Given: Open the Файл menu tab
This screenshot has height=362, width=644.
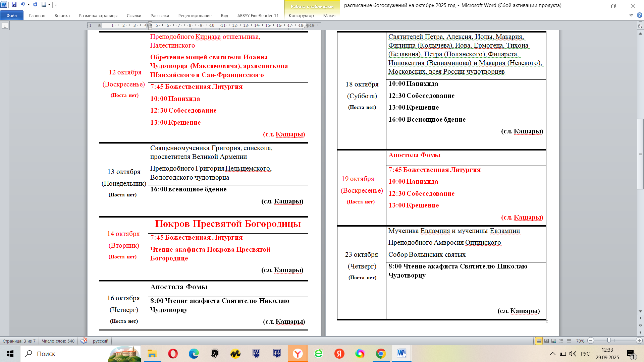Looking at the screenshot, I should click(12, 15).
